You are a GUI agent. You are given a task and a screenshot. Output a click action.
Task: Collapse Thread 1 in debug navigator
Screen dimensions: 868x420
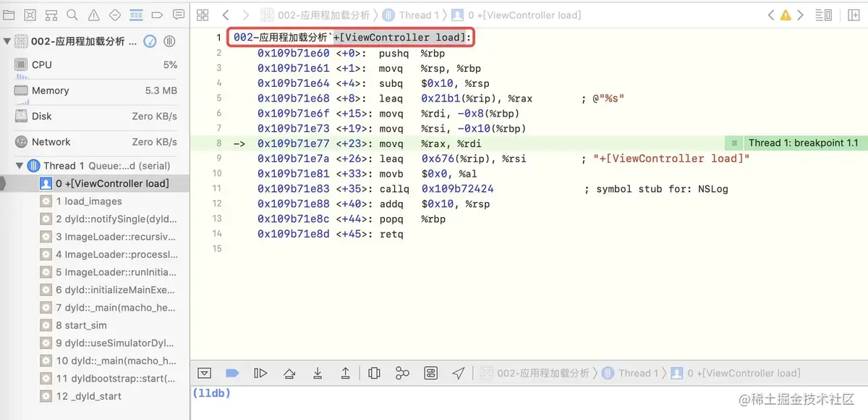point(20,166)
